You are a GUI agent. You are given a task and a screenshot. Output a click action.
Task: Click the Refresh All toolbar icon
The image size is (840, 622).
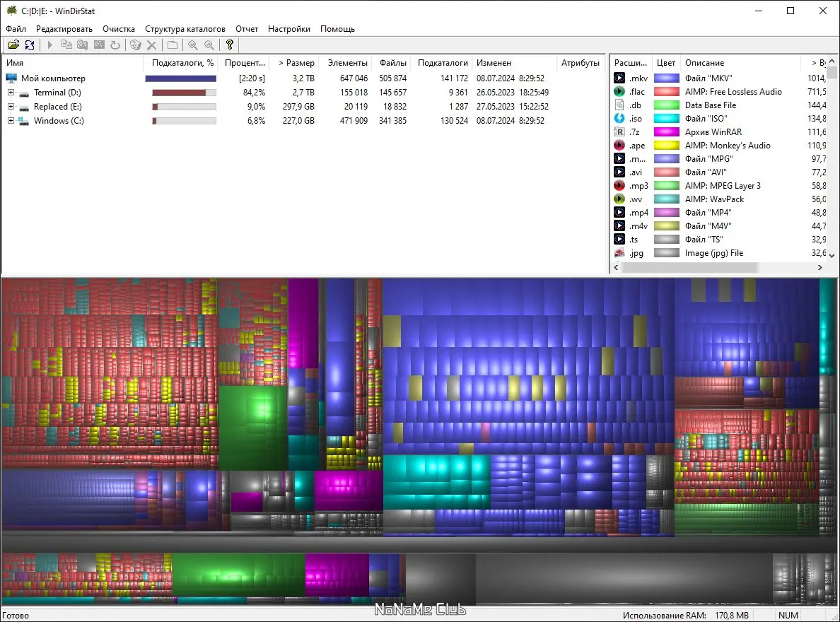30,45
